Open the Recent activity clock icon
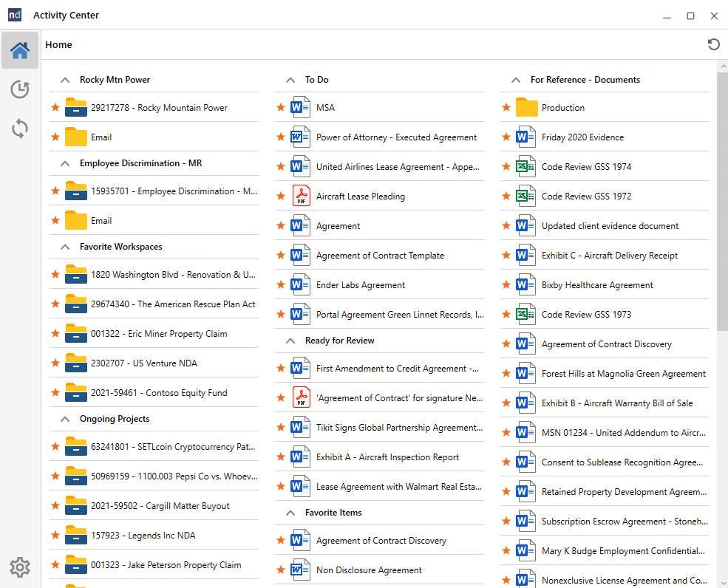 click(20, 89)
